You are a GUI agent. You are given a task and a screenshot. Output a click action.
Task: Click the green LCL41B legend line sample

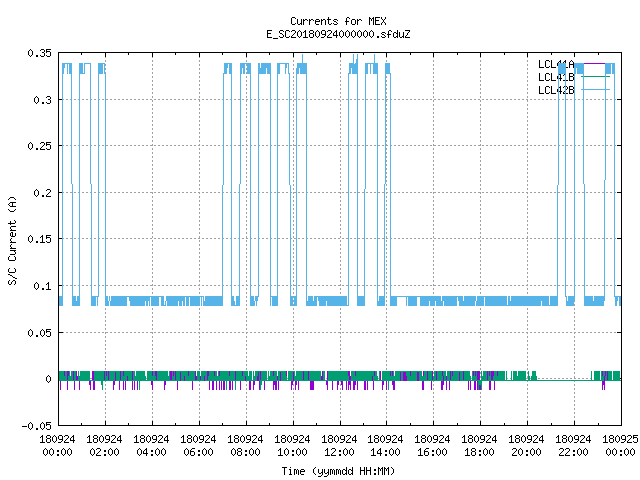[595, 77]
